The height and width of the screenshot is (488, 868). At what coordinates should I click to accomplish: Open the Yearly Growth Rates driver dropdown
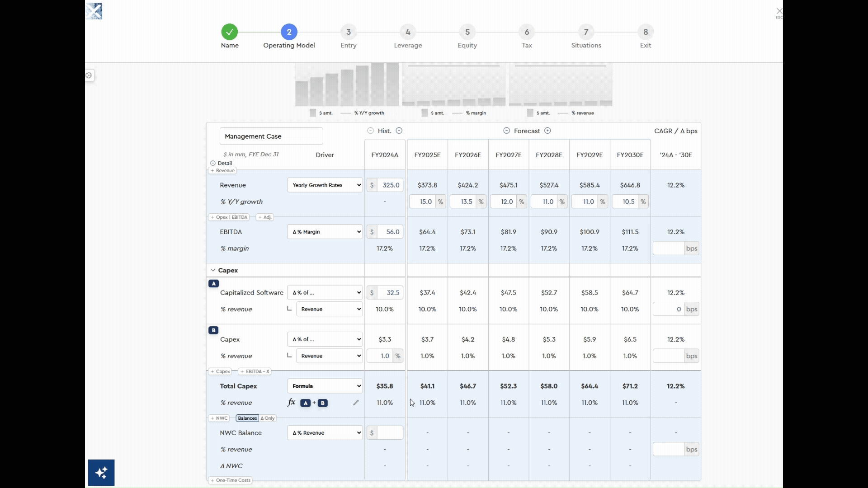click(325, 185)
